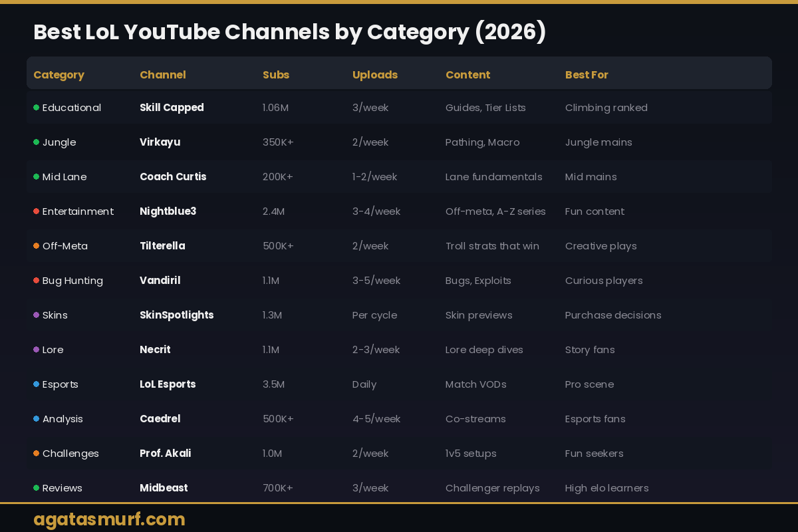Click the Match VODs cell
The height and width of the screenshot is (532, 798).
tap(475, 384)
